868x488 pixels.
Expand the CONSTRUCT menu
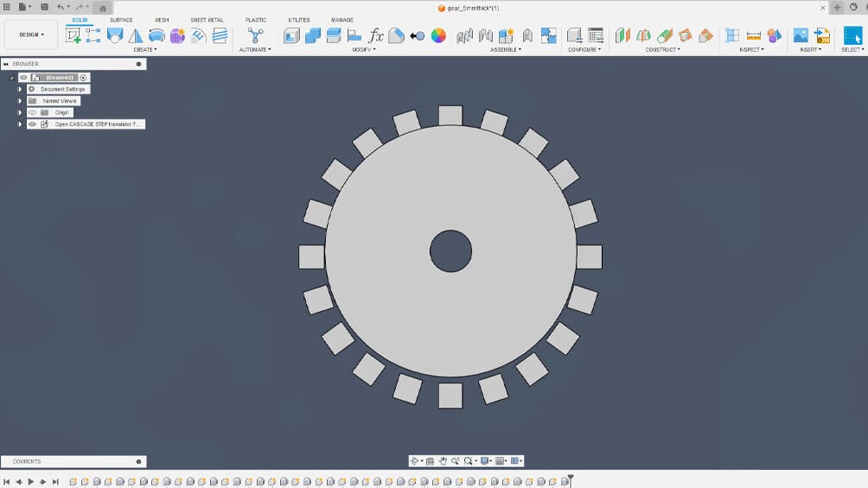point(662,50)
